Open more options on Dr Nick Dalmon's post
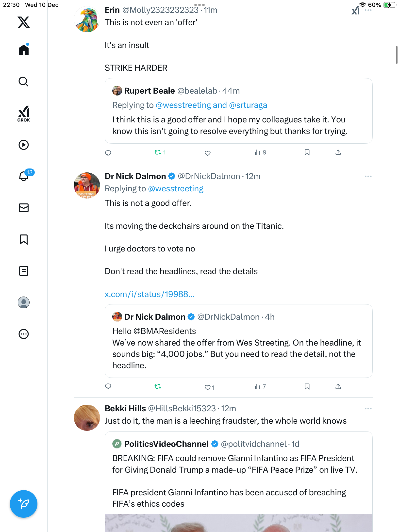 point(368,176)
